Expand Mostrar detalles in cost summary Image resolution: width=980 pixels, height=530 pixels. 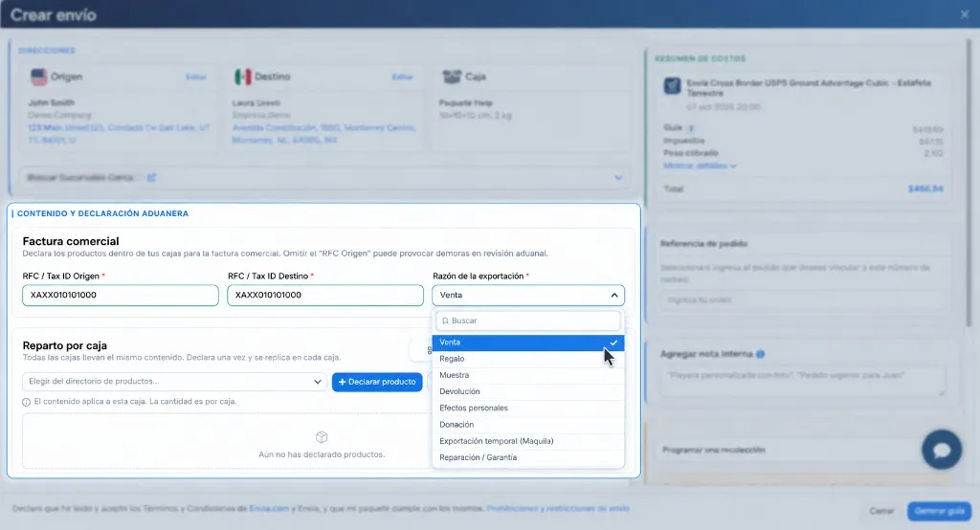[x=700, y=166]
